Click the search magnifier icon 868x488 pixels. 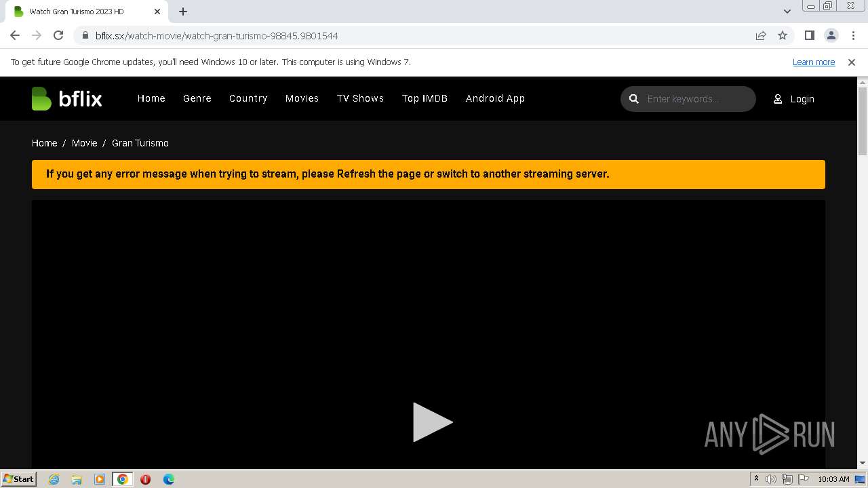634,99
